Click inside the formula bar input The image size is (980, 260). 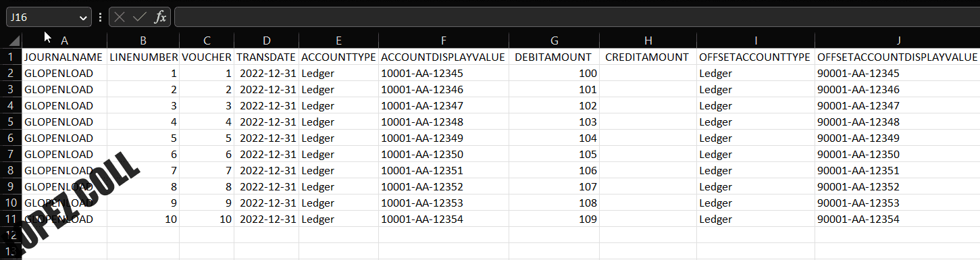(576, 17)
